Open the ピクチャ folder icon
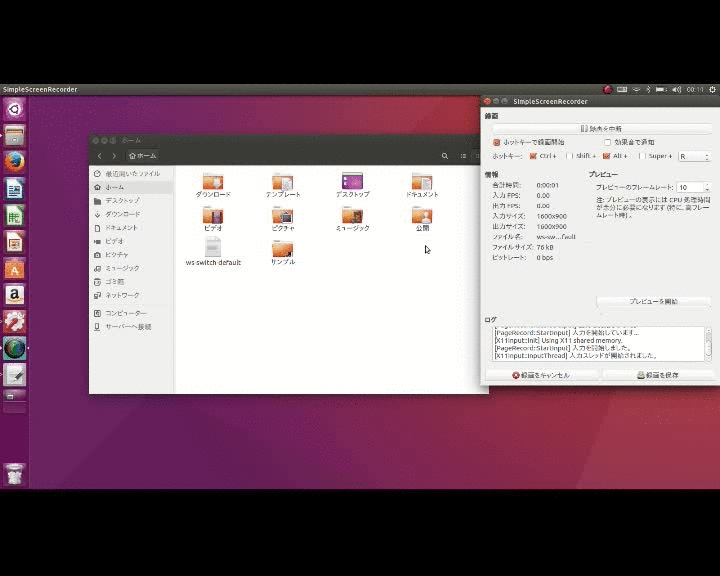 point(283,215)
